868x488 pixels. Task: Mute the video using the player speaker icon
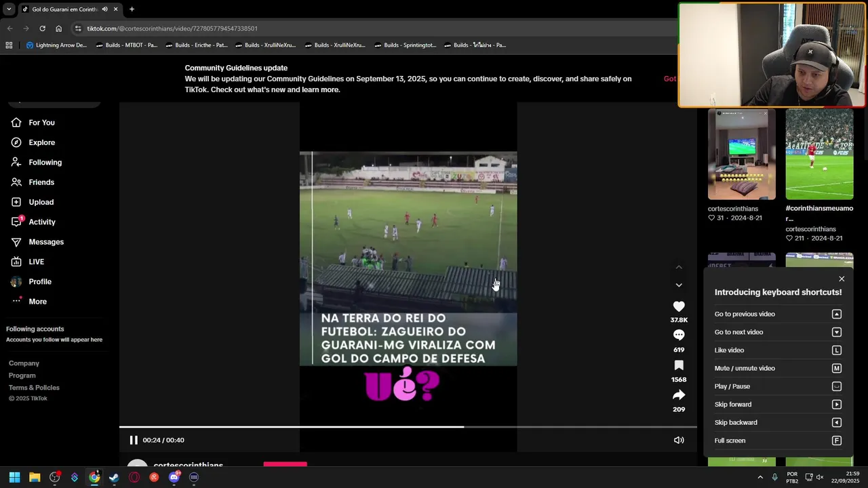pyautogui.click(x=679, y=440)
